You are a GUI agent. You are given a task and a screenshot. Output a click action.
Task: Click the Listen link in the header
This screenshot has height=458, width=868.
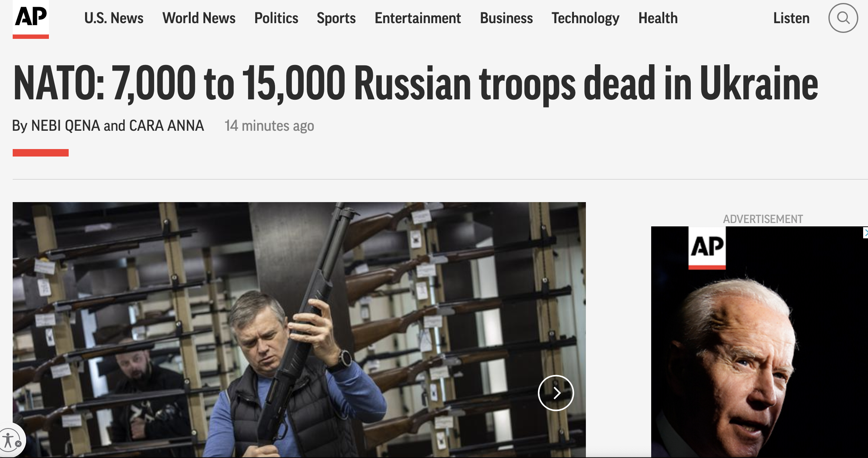point(791,18)
